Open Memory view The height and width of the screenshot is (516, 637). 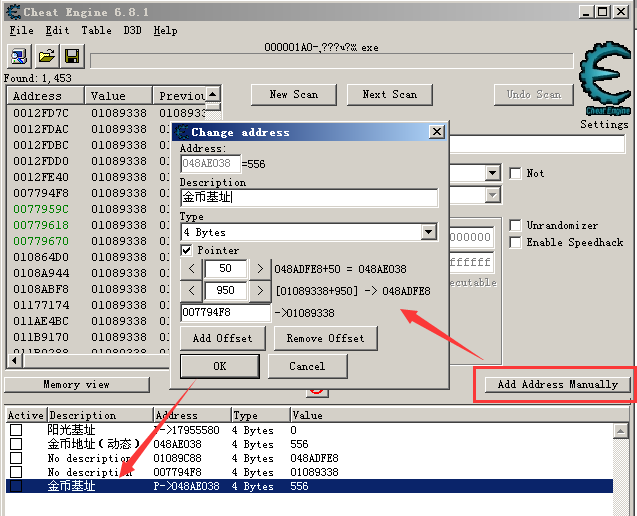click(x=77, y=384)
